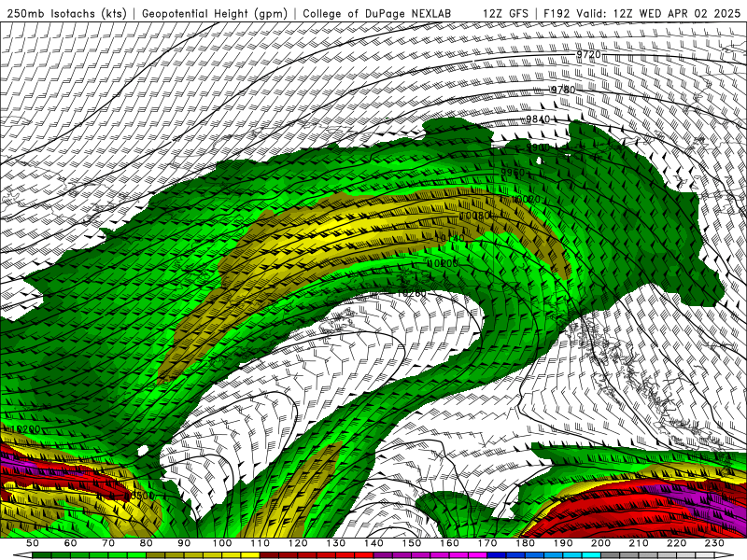
Task: Click the 60 kts color scale label
Action: coord(70,543)
